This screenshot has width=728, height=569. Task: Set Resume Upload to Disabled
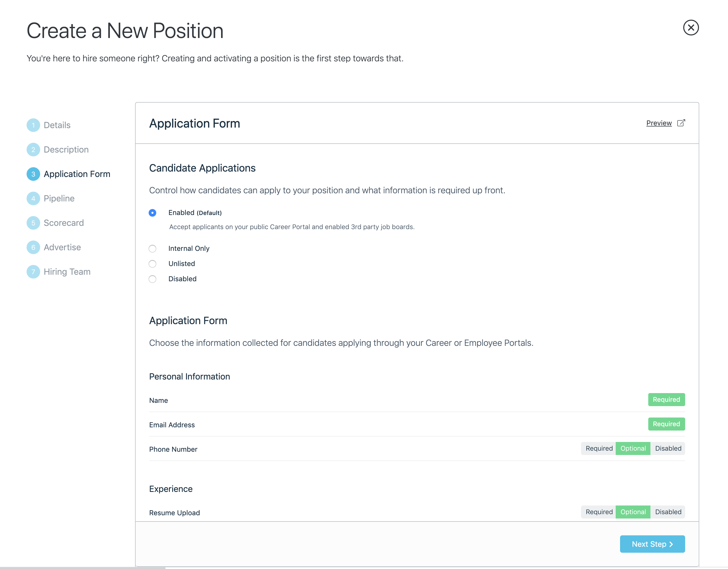pos(668,512)
